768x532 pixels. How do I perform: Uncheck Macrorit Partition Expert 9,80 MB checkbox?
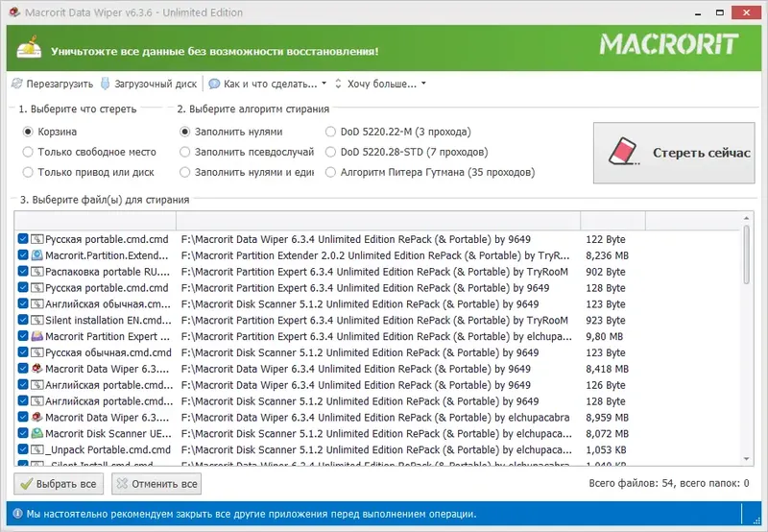(22, 335)
